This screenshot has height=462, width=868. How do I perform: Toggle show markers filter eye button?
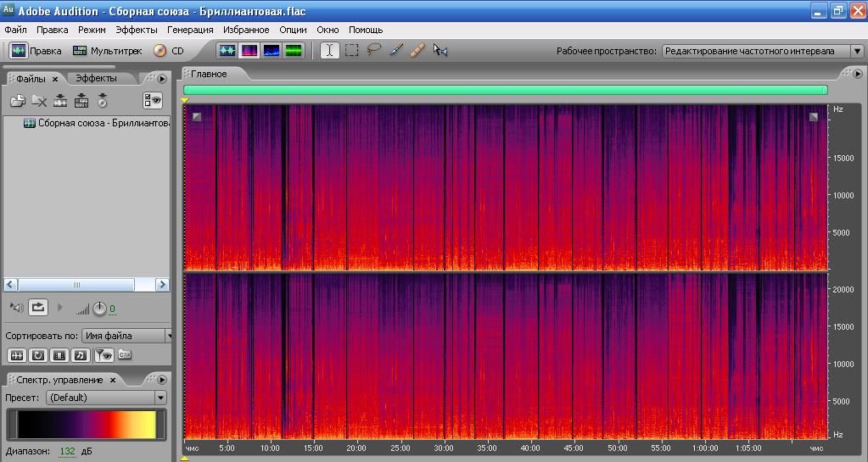[104, 355]
